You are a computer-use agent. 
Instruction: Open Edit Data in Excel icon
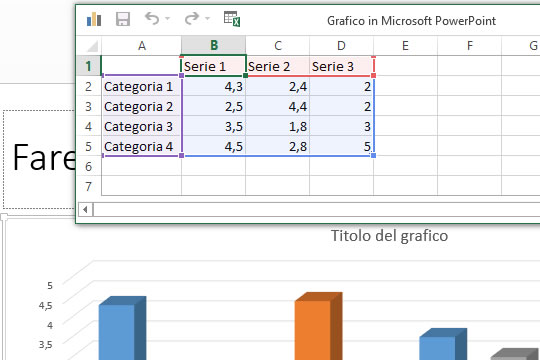(x=232, y=19)
